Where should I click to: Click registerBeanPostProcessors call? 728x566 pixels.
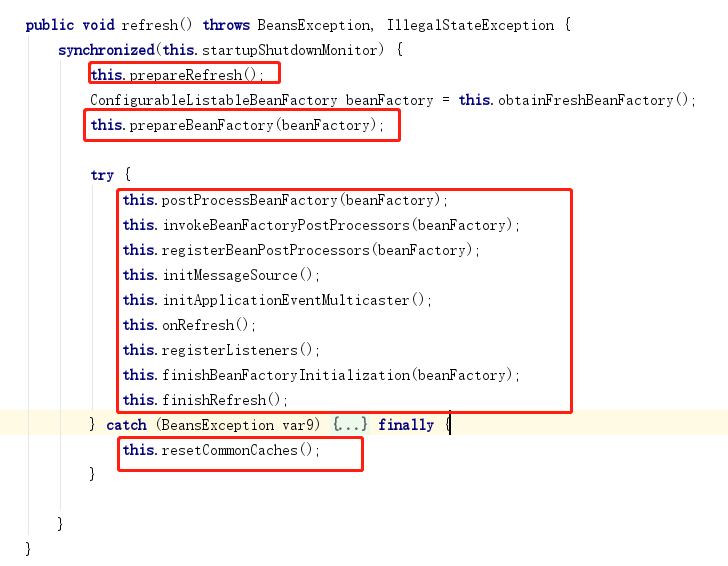coord(317,250)
